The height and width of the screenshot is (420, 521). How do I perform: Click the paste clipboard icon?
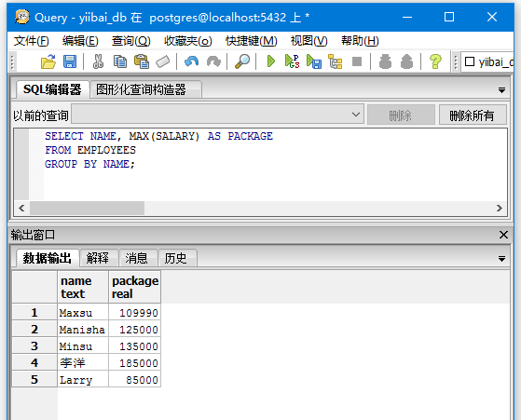click(142, 61)
